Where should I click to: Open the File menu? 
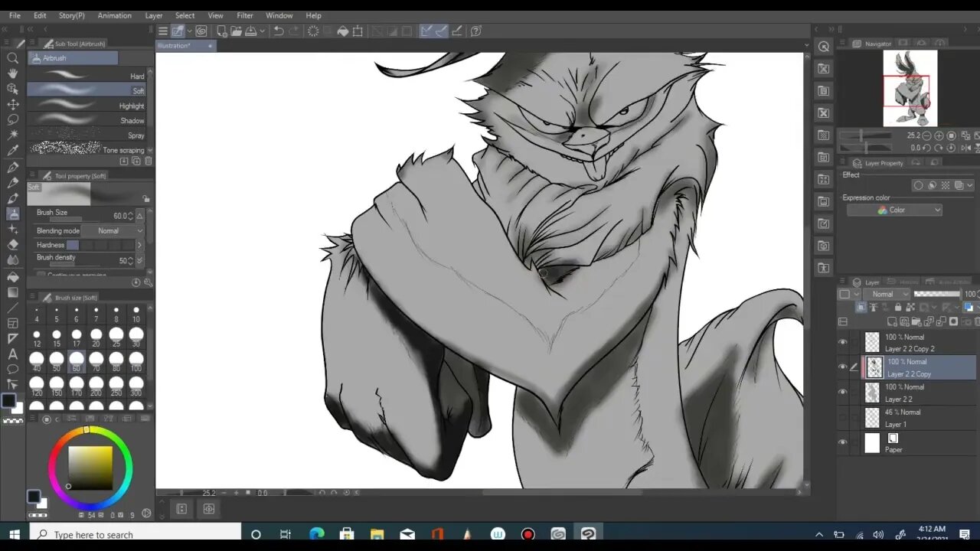pos(15,15)
